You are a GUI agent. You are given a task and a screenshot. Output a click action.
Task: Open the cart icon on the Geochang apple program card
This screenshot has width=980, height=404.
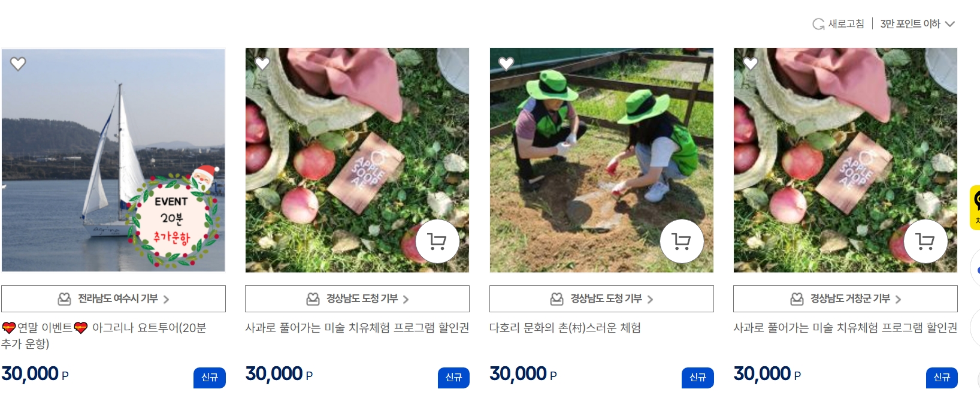[925, 241]
